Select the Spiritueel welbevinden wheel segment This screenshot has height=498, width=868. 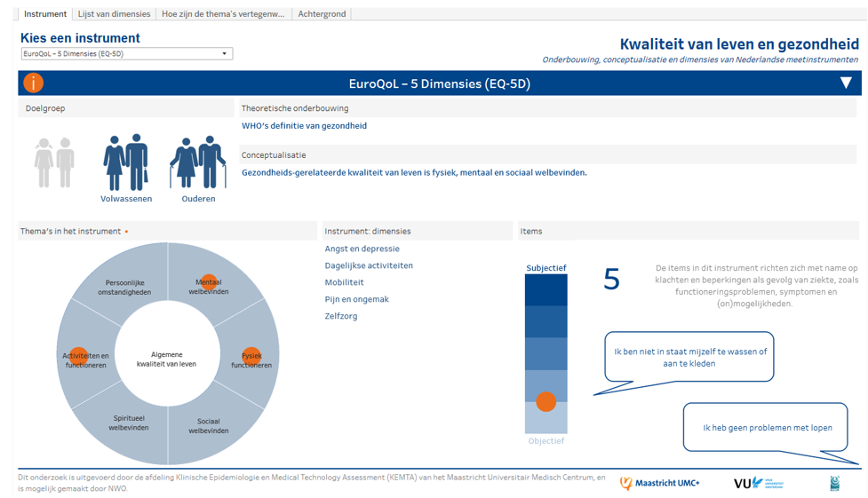[x=129, y=423]
